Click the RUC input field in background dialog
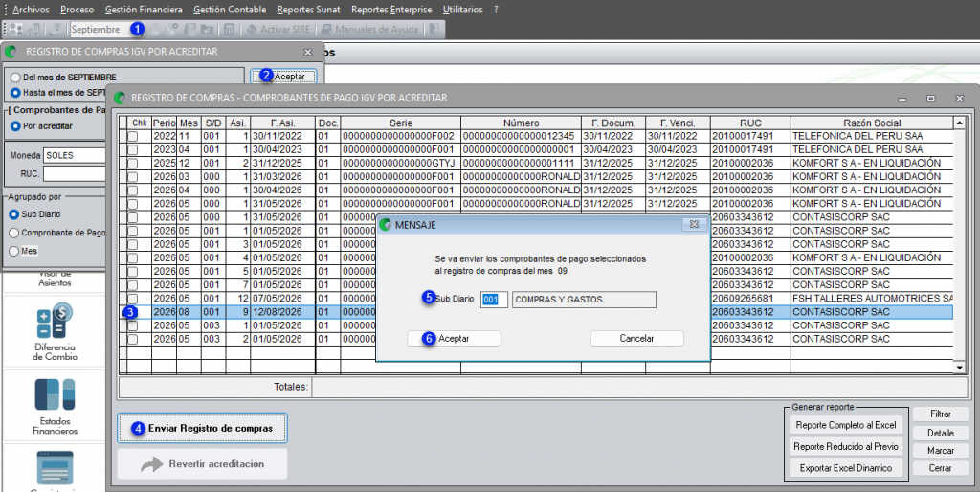Viewport: 980px width, 492px height. pos(74,173)
